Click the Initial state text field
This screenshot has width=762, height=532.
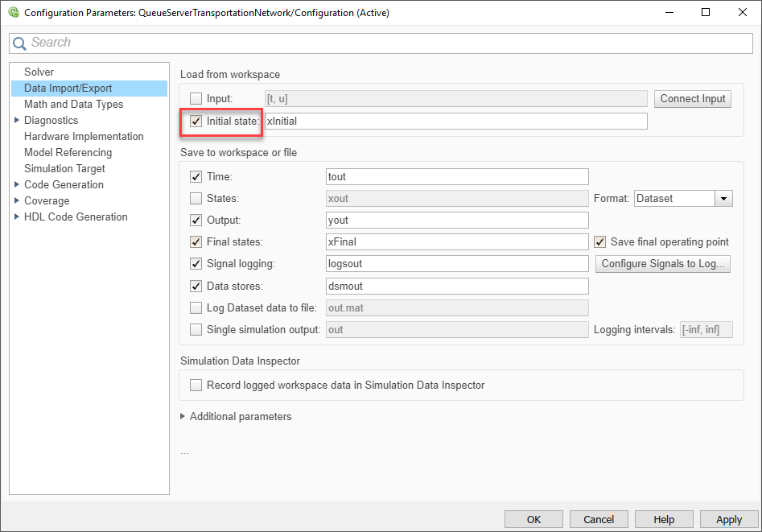point(455,122)
